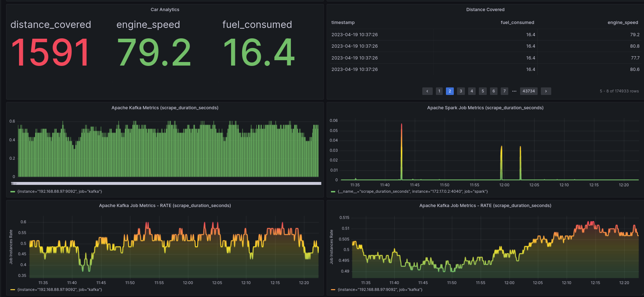Select engine_speed cell 77.7 in table

635,58
